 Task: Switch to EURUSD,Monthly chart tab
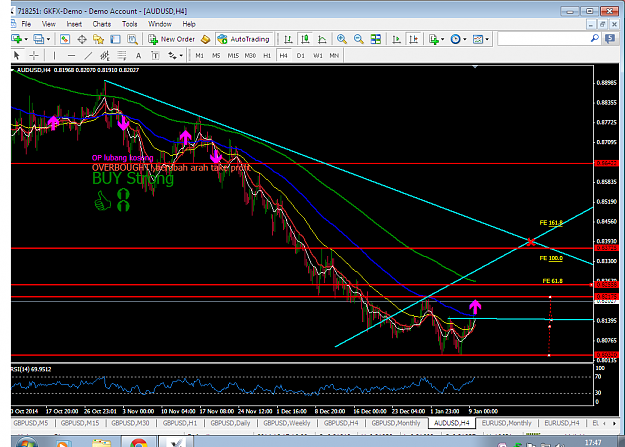[506, 423]
